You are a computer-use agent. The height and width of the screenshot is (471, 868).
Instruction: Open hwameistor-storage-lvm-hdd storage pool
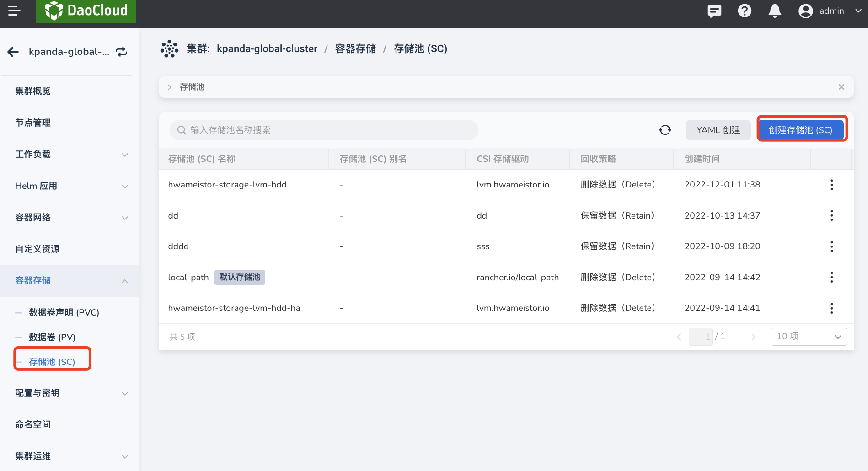(227, 185)
